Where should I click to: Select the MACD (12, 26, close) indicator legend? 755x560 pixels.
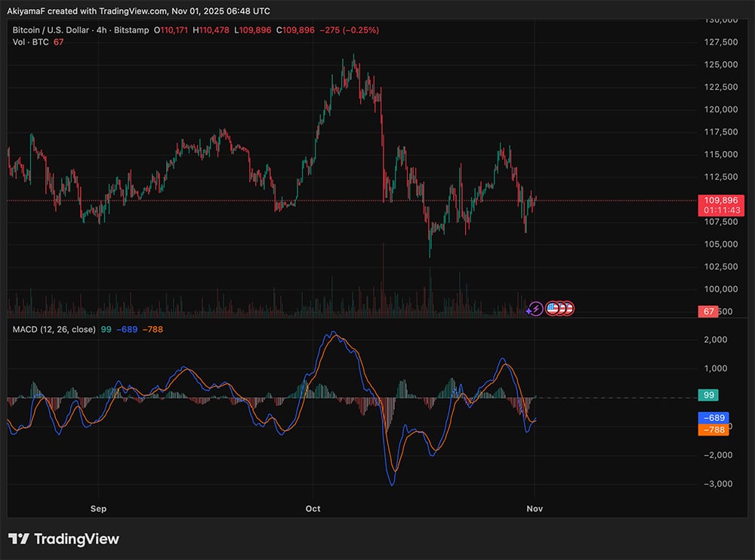[53, 329]
